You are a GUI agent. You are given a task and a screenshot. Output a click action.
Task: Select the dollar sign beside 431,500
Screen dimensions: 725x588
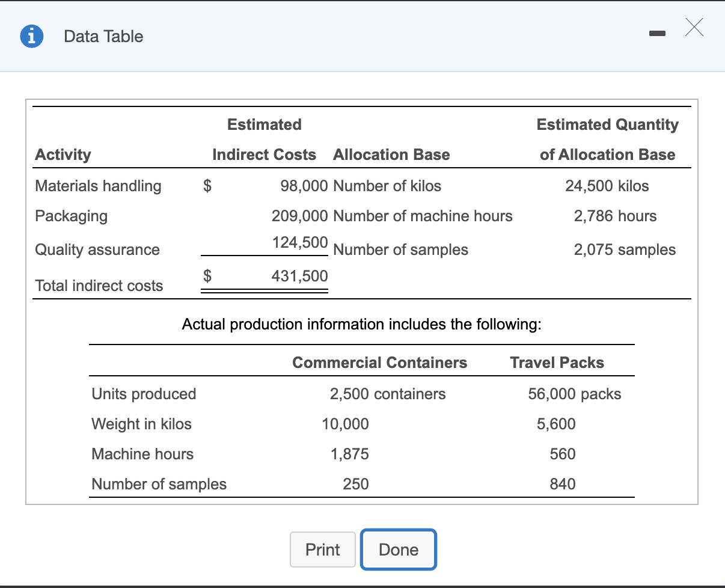(207, 276)
